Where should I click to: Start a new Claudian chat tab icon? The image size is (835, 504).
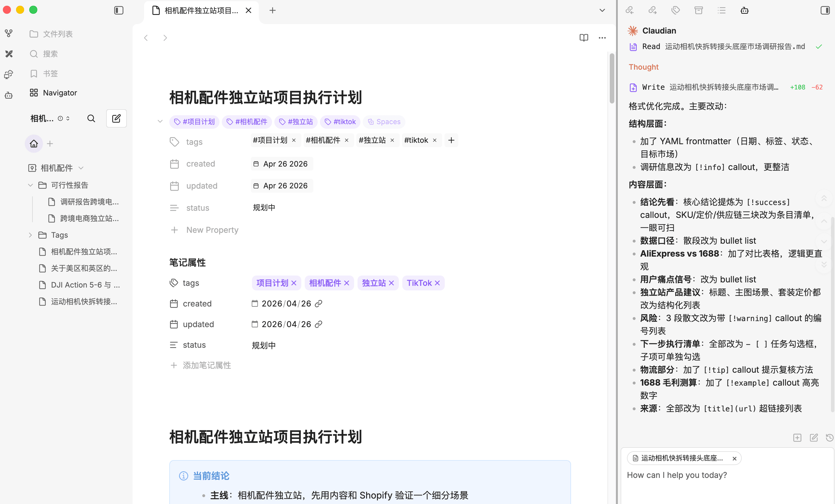[797, 438]
